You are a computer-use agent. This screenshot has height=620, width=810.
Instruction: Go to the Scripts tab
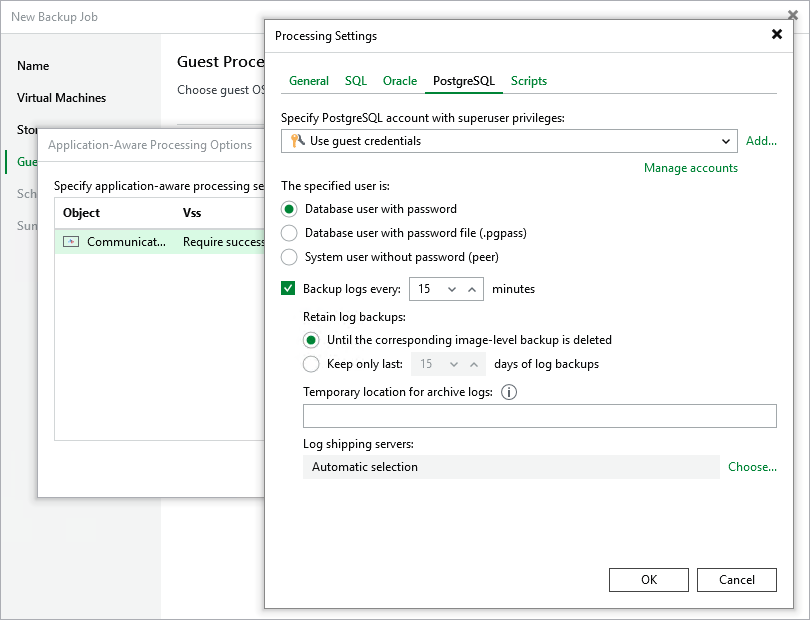point(528,81)
